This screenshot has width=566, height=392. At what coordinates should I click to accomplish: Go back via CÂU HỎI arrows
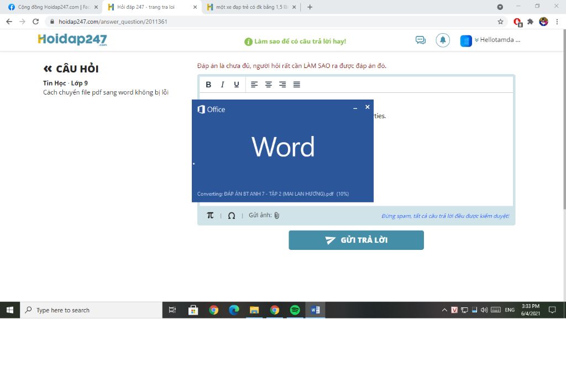pos(48,69)
